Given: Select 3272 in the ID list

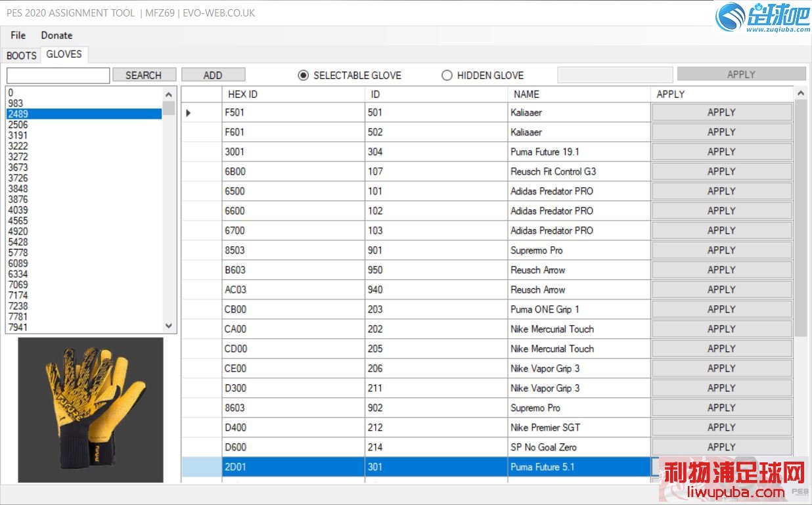Looking at the screenshot, I should coord(84,156).
